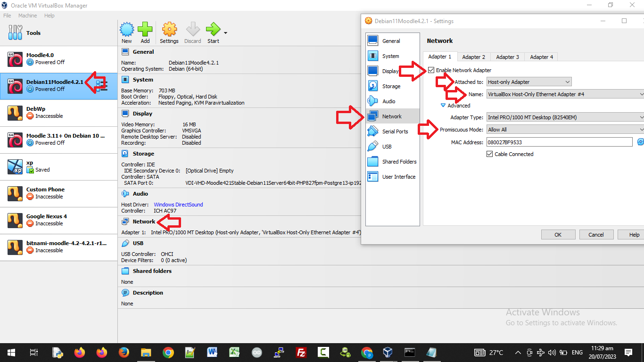Open the Attached to dropdown
Viewport: 644px width, 362px height.
[x=529, y=82]
